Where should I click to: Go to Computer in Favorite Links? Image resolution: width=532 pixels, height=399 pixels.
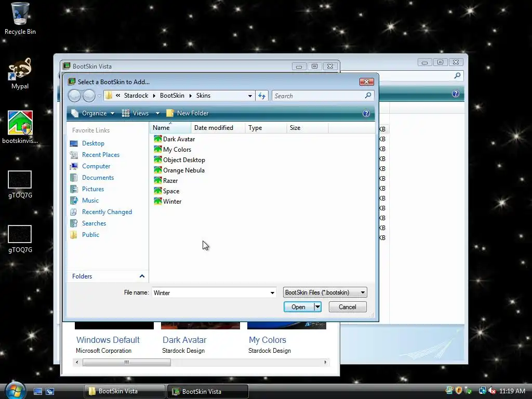96,166
